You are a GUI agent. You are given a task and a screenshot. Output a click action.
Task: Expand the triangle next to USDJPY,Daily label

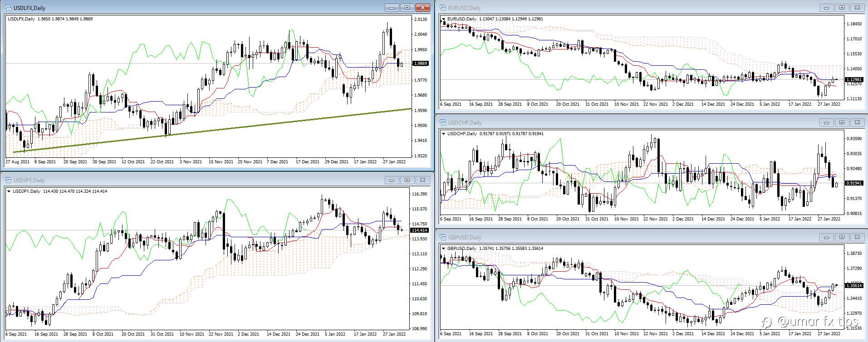tap(9, 191)
